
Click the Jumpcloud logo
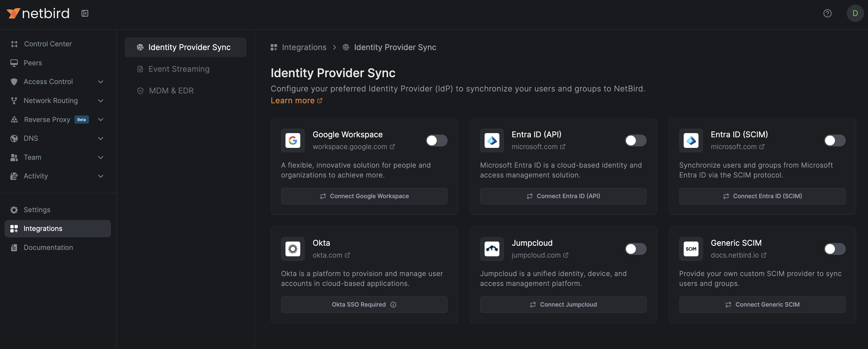[x=492, y=249]
